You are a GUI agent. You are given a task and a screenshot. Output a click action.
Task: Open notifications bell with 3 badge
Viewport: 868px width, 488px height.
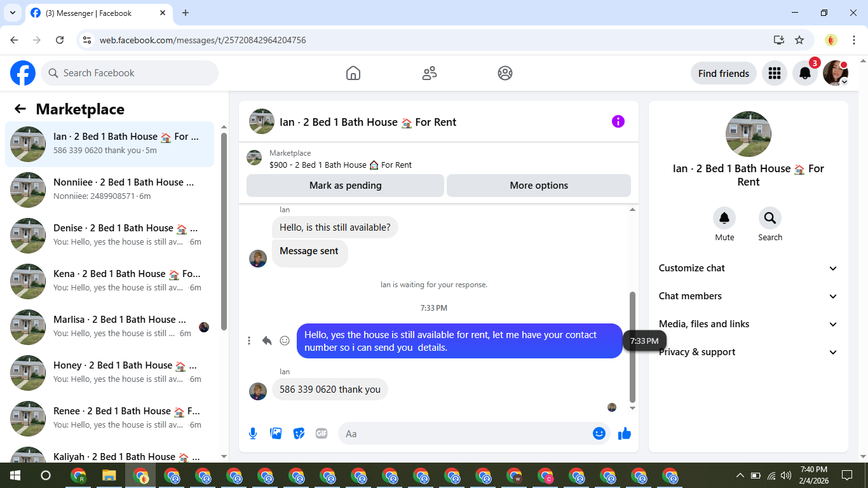tap(805, 73)
